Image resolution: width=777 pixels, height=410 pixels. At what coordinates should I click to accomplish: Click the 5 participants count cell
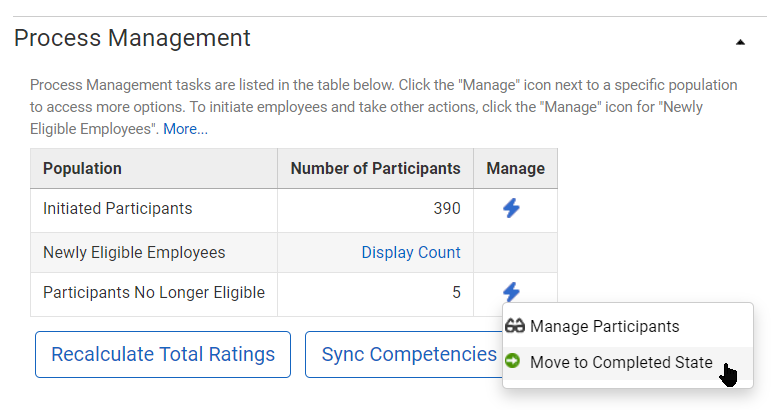[x=376, y=294]
